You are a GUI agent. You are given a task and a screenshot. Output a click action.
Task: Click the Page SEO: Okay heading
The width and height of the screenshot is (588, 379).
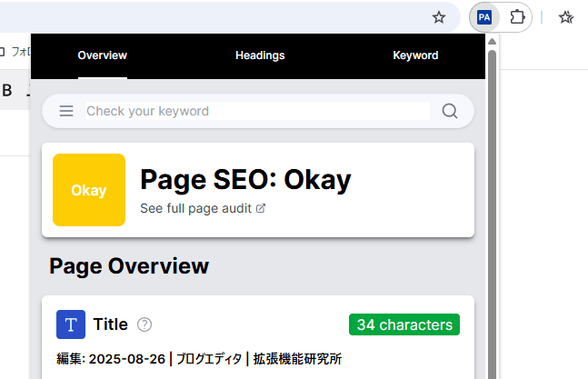(245, 180)
